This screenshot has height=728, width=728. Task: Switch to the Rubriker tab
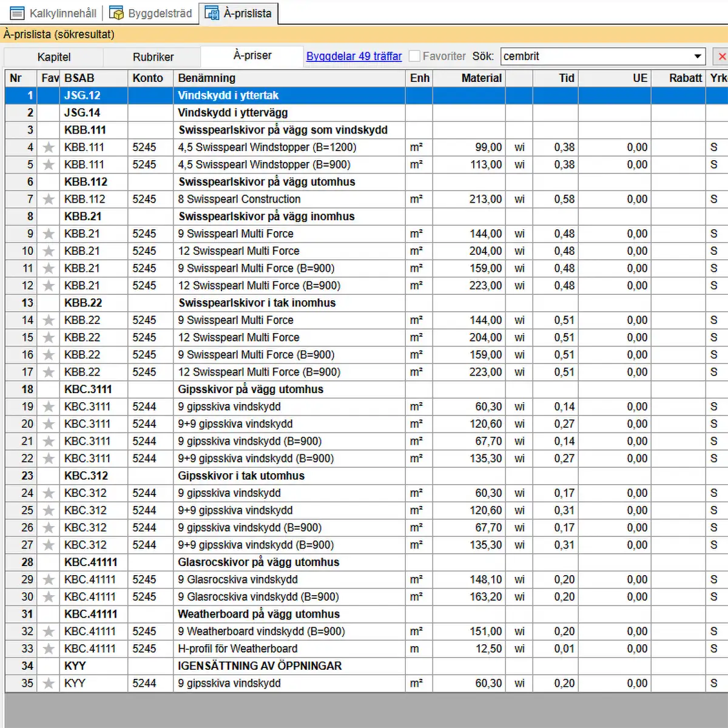click(153, 57)
